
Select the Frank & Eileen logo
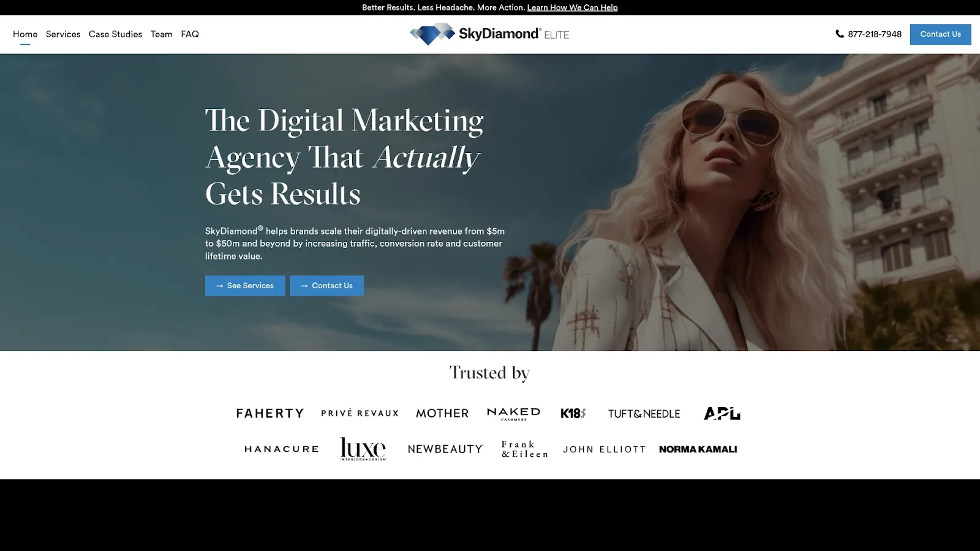coord(524,449)
